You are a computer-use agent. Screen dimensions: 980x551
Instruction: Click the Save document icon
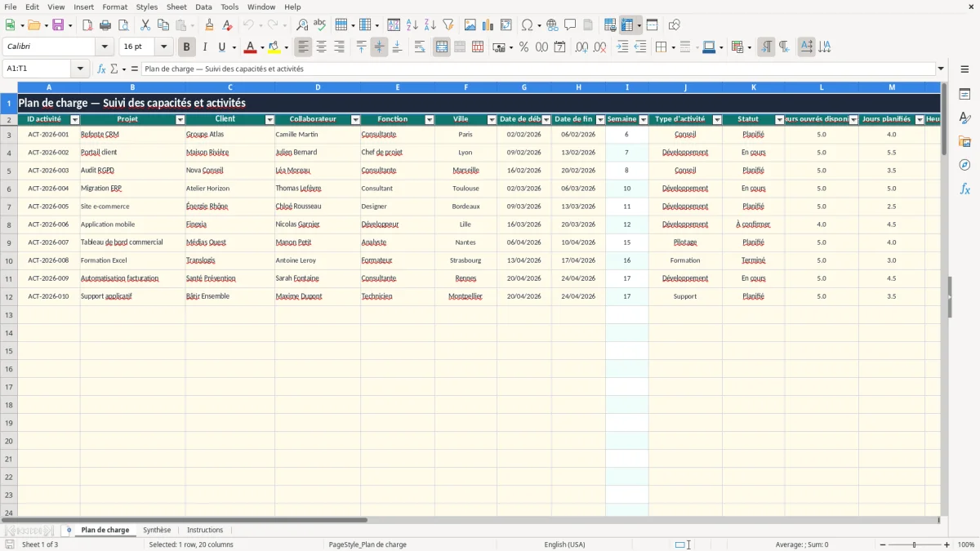coord(58,25)
